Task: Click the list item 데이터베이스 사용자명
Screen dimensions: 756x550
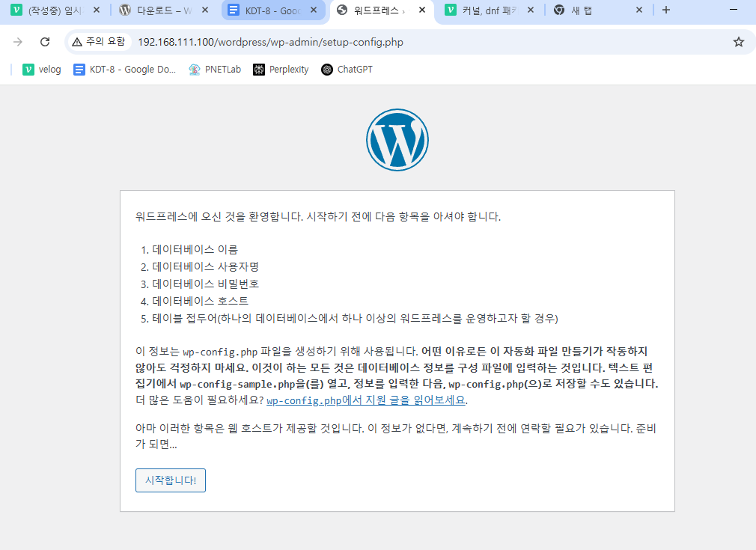Action: coord(206,266)
